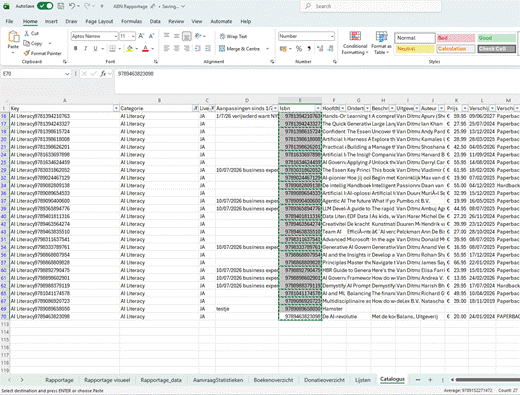Click the Decrease Decimal icon
Image resolution: width=520 pixels, height=395 pixels.
pyautogui.click(x=330, y=49)
